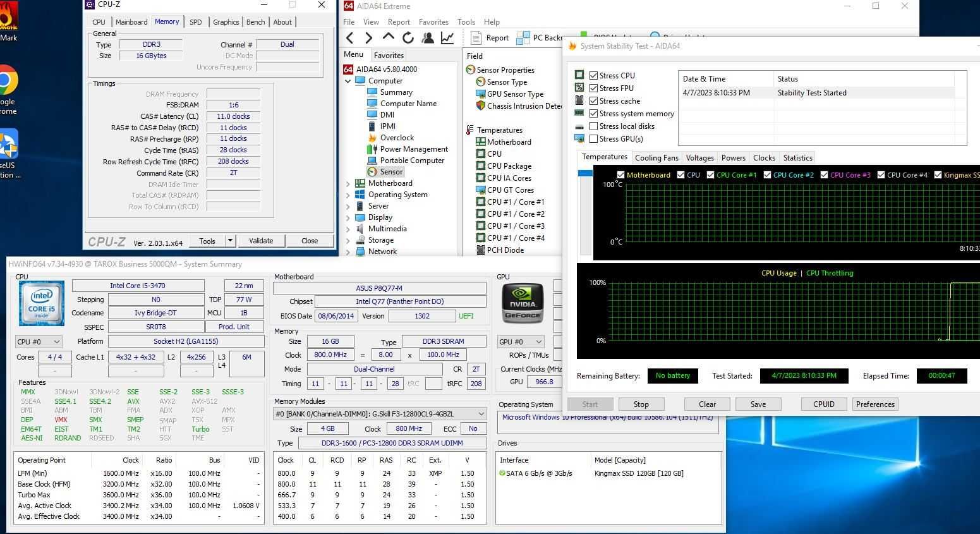980x534 pixels.
Task: Enable the Stress GPU(s) checkbox
Action: coord(593,138)
